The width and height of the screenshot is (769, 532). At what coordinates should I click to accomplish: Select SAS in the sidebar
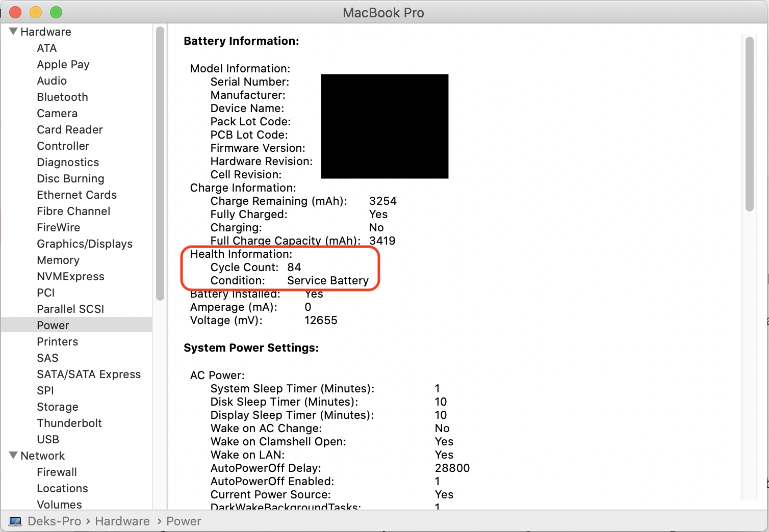click(x=48, y=358)
